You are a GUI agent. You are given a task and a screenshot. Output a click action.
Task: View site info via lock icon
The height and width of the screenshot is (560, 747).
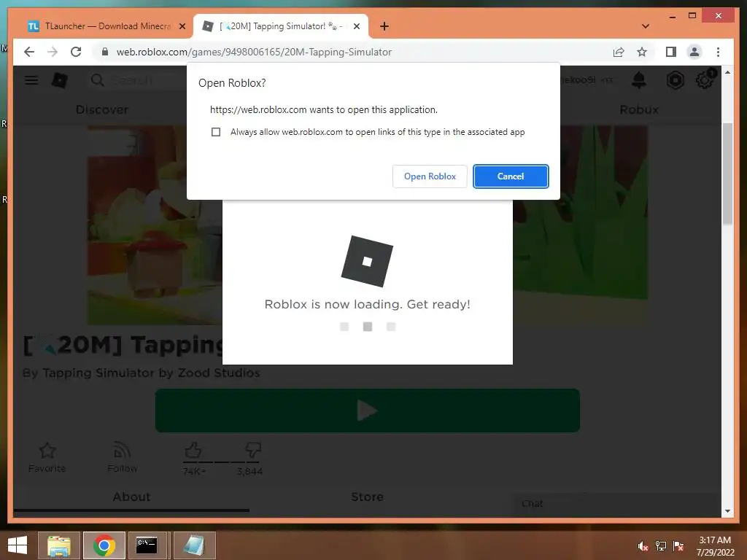[105, 52]
